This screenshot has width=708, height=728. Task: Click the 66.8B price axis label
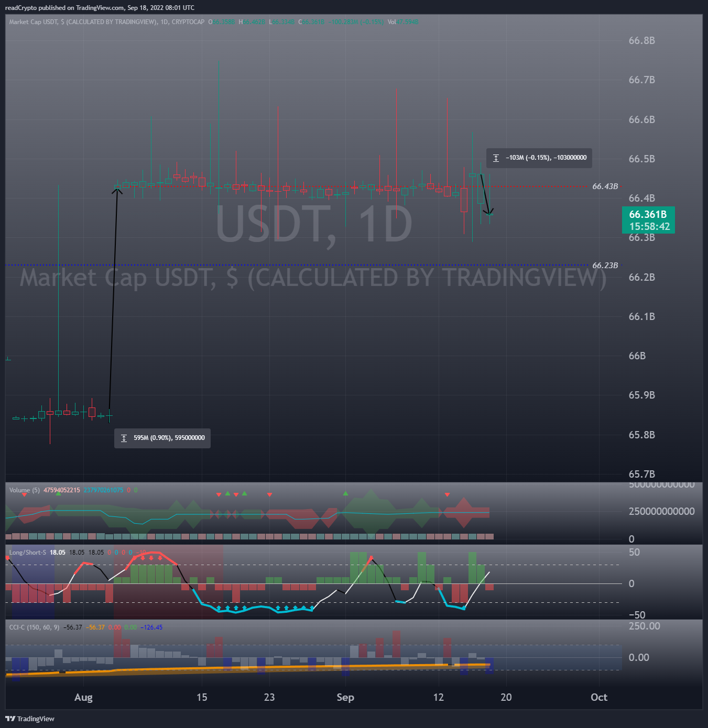click(641, 40)
